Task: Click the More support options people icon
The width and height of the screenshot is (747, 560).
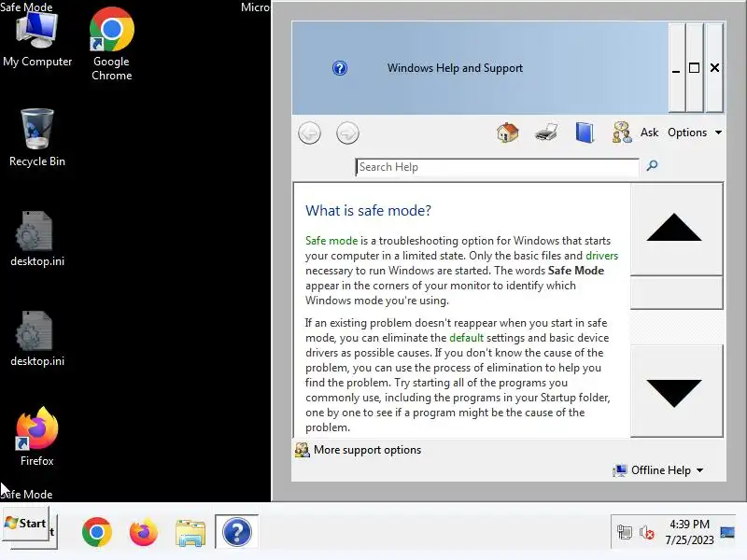Action: click(302, 450)
